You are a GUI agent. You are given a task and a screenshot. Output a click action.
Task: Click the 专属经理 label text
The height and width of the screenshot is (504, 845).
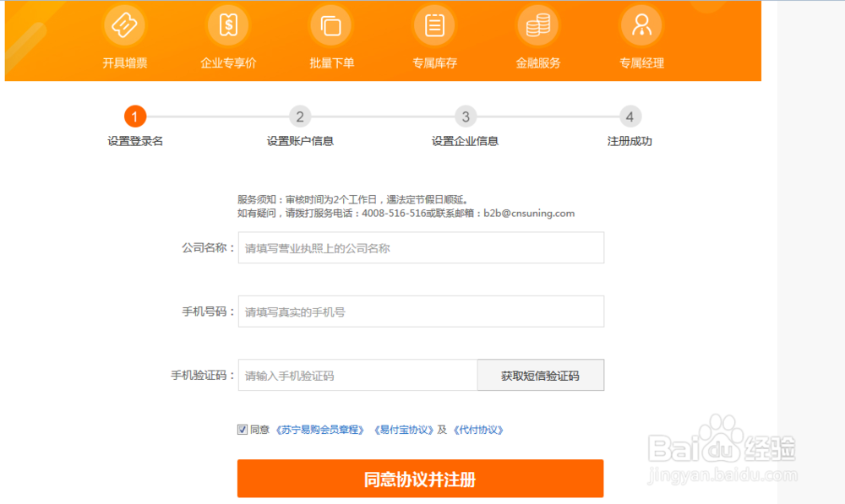[641, 63]
